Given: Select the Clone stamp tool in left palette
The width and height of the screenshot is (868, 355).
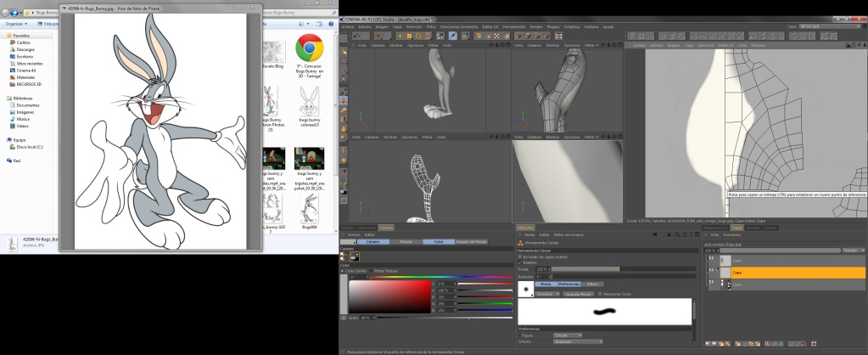Looking at the screenshot, I should tap(344, 101).
